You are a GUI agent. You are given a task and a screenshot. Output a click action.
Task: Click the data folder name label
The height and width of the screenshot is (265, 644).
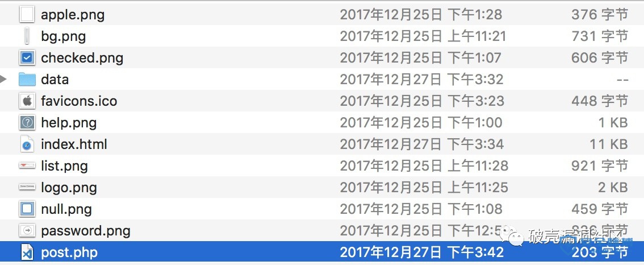55,80
